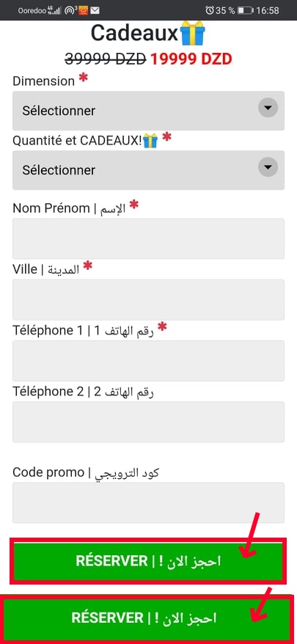Tap the mail envelope status bar icon

point(95,10)
